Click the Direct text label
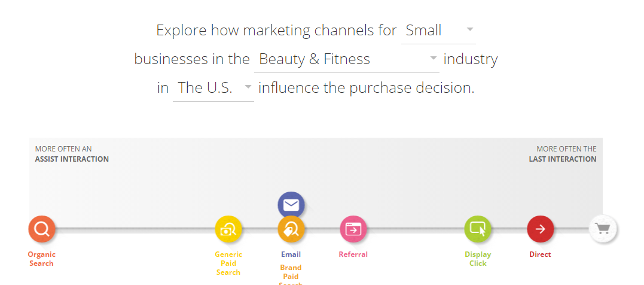 [x=540, y=254]
